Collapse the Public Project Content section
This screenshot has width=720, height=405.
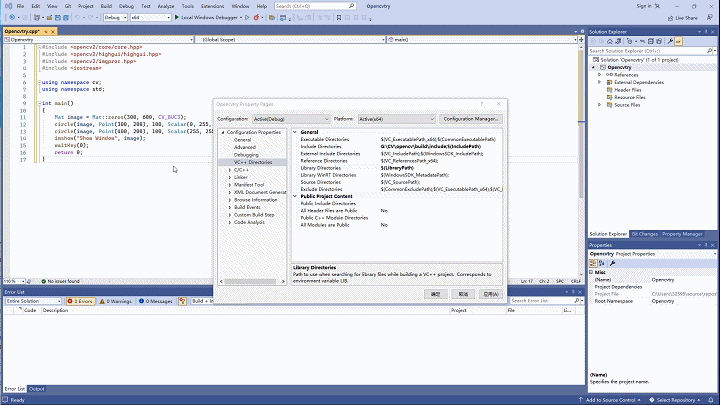(x=295, y=196)
